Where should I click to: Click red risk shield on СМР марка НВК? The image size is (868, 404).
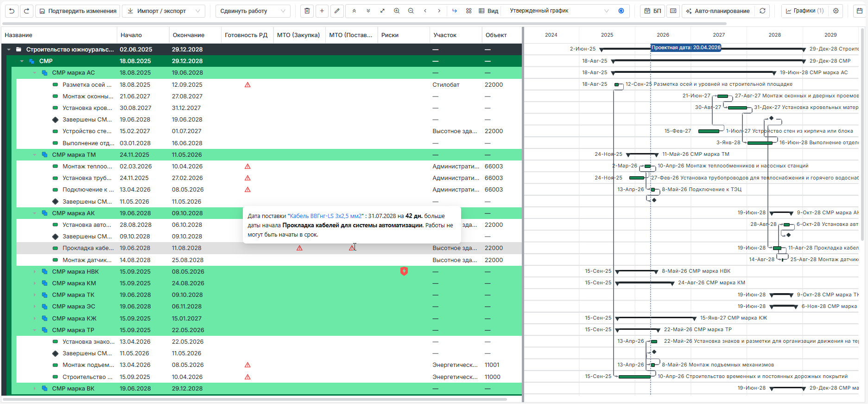[404, 271]
